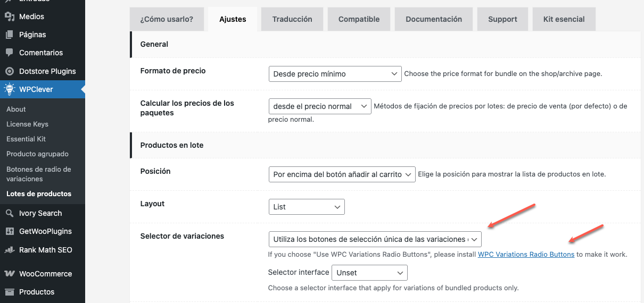Expand the Calcular los precios dropdown
Screen dimensions: 644x303
[320, 106]
